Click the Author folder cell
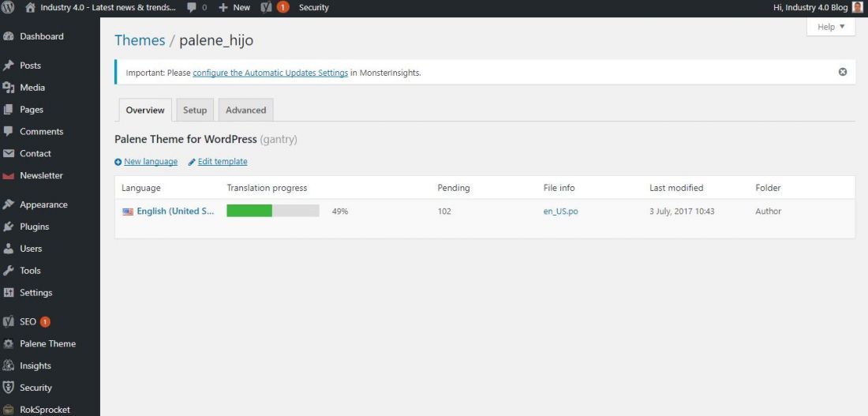 coord(769,212)
